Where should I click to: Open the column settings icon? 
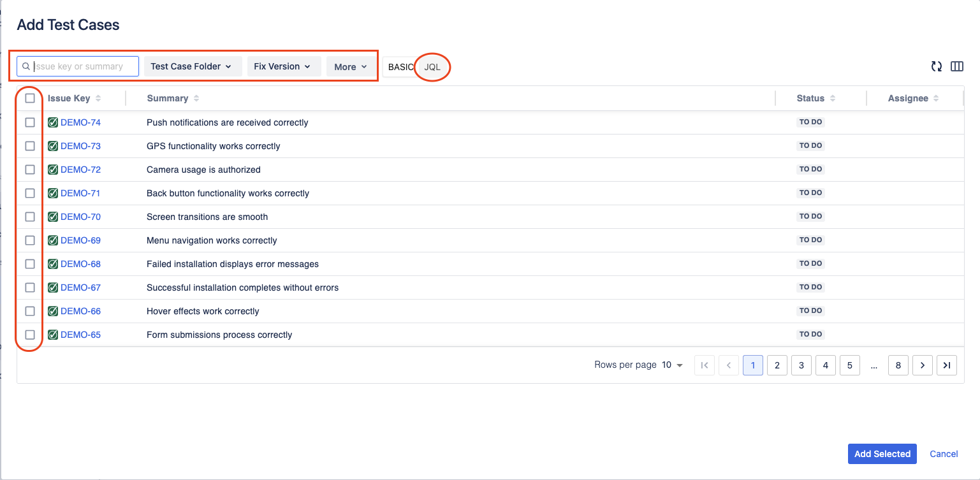pyautogui.click(x=956, y=66)
